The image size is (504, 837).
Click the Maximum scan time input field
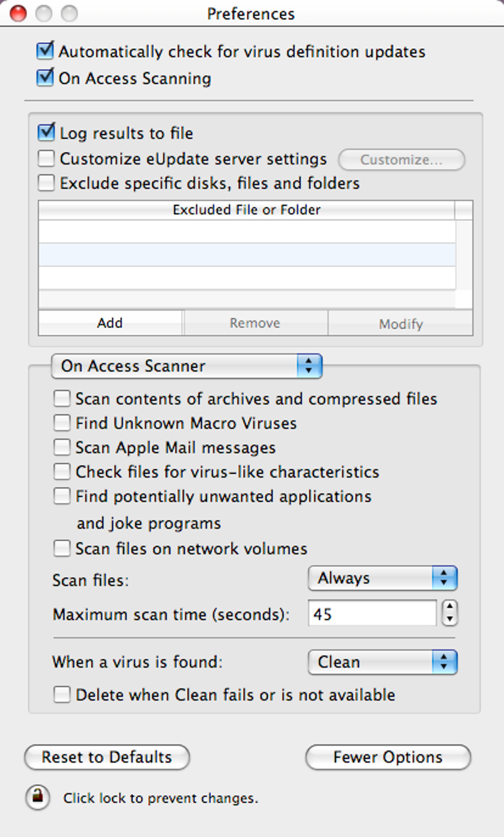pyautogui.click(x=372, y=614)
